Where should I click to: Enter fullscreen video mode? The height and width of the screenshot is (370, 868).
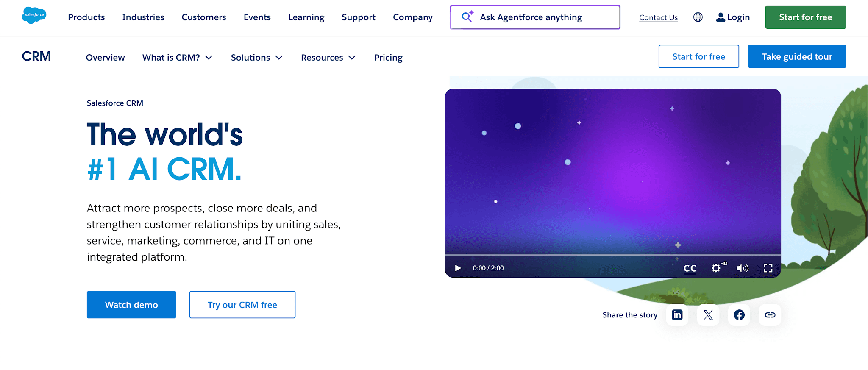click(768, 268)
